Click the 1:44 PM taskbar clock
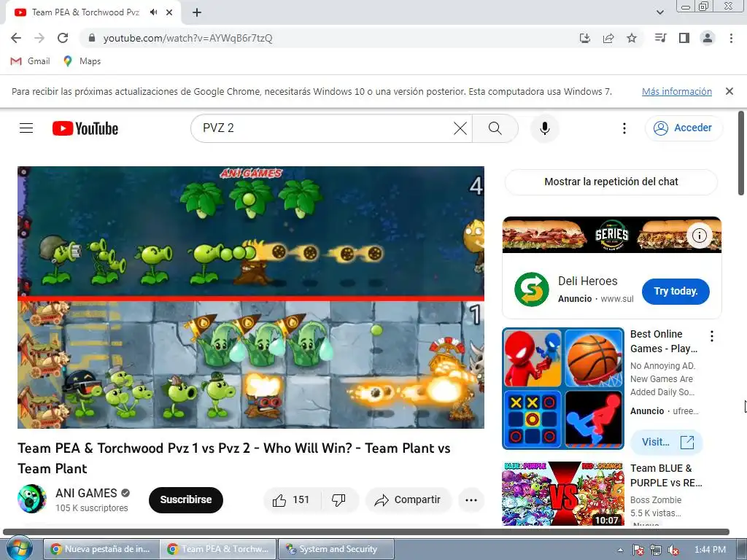 point(710,550)
